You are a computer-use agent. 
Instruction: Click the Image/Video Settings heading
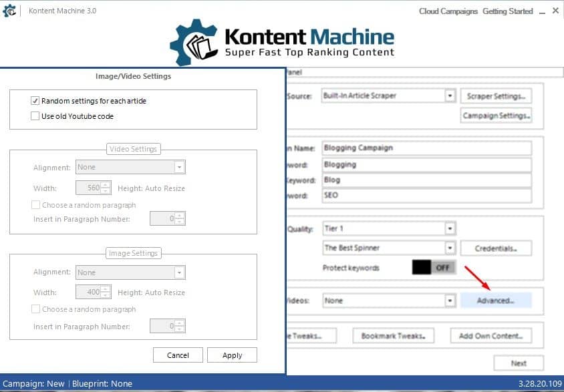tap(133, 76)
